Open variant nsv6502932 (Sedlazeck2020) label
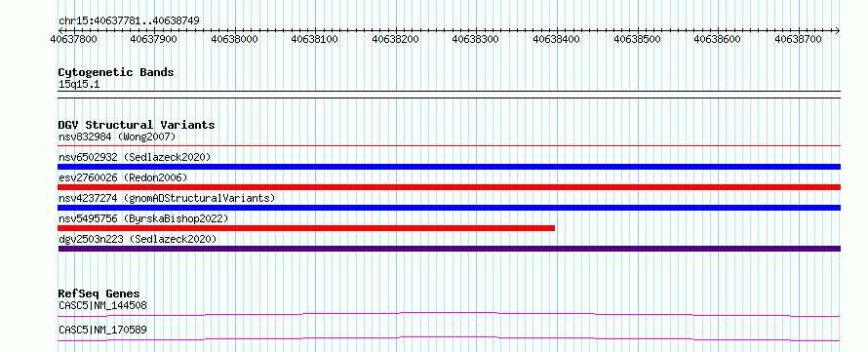The image size is (868, 352). click(135, 157)
